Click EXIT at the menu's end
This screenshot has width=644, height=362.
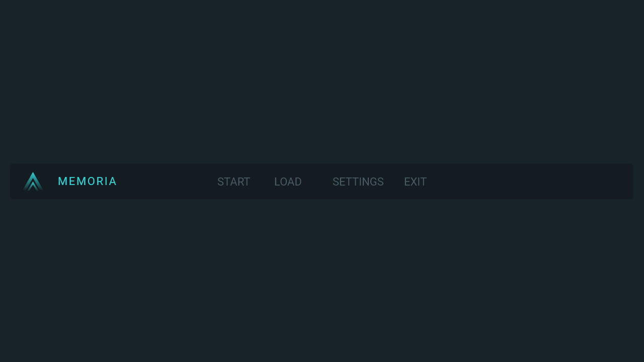click(415, 182)
